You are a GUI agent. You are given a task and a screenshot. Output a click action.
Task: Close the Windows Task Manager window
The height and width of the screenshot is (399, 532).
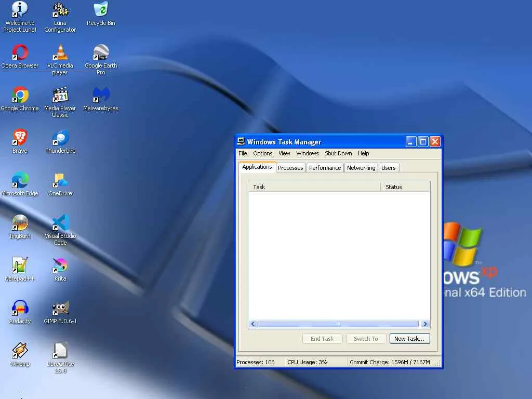(x=435, y=141)
